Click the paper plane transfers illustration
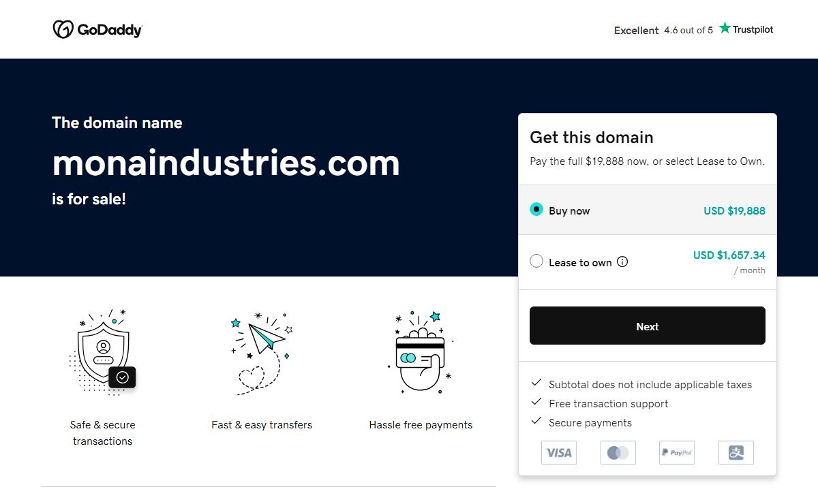Viewport: 818px width, 504px height. [262, 352]
